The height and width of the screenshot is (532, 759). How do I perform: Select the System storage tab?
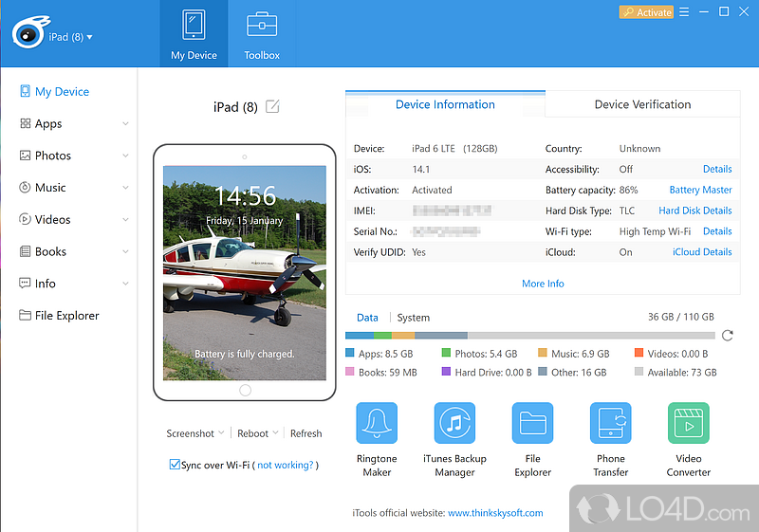(414, 318)
